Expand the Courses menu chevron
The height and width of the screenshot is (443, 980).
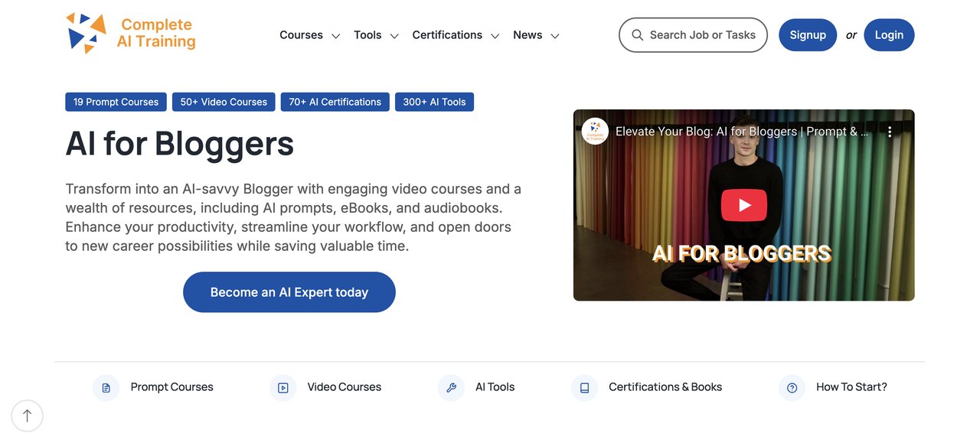[x=335, y=36]
